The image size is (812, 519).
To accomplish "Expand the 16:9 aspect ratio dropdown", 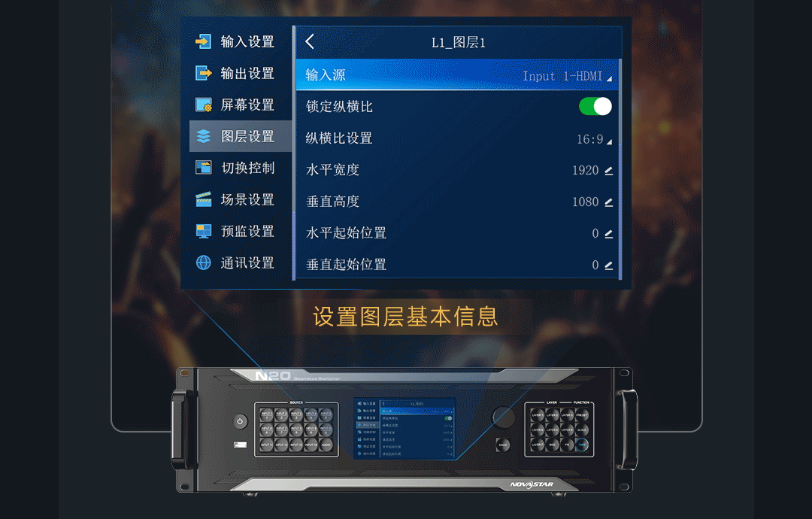I will [594, 139].
